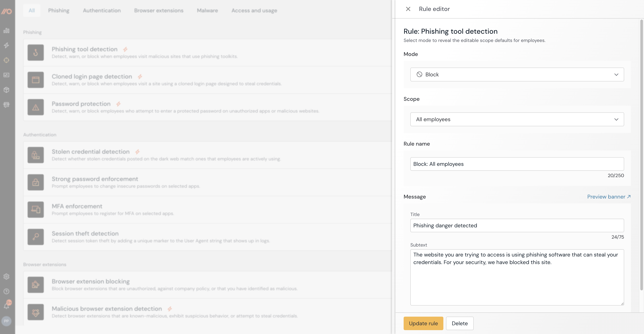644x334 pixels.
Task: Open the help question mark sidebar icon
Action: coord(7,291)
